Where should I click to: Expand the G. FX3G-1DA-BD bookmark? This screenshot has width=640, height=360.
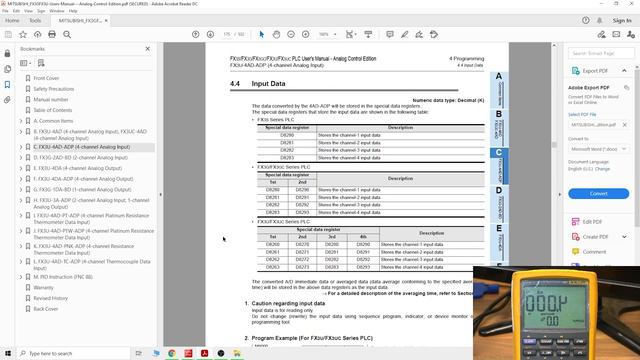(x=21, y=189)
